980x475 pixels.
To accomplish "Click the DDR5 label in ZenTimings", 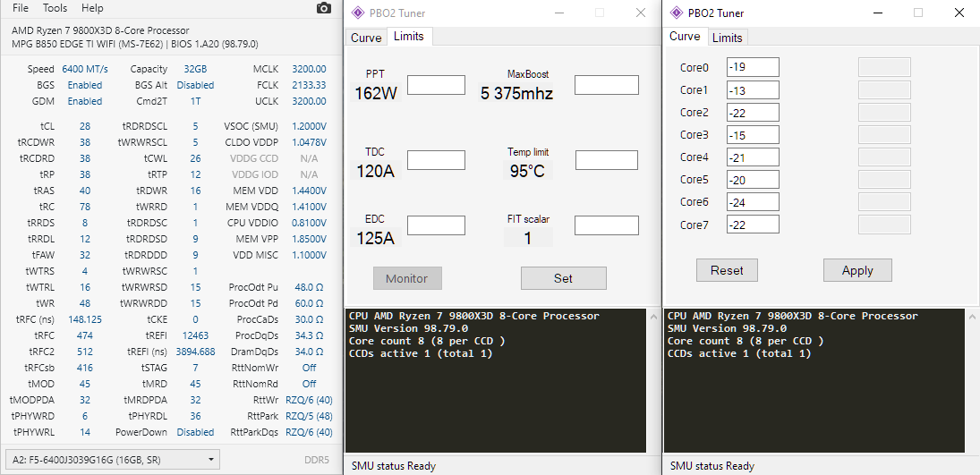I will [316, 460].
